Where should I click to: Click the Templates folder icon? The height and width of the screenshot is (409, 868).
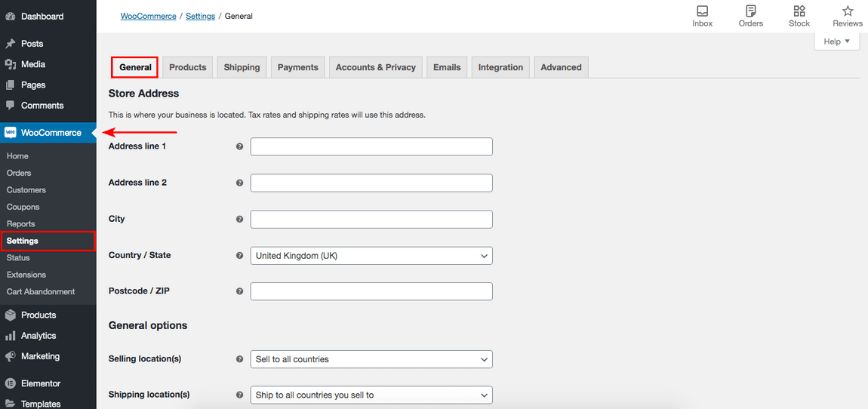coord(10,404)
